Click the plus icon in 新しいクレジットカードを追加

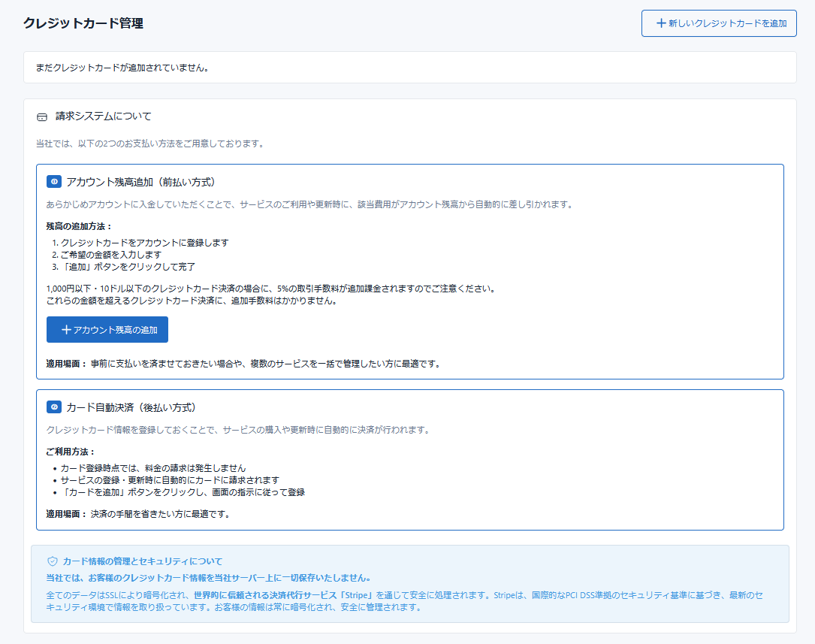(x=661, y=23)
